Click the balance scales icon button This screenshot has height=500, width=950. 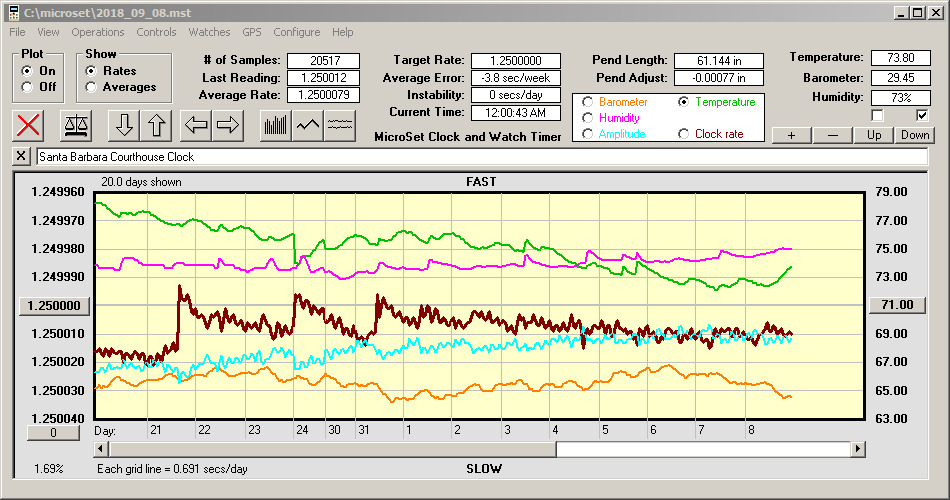76,125
